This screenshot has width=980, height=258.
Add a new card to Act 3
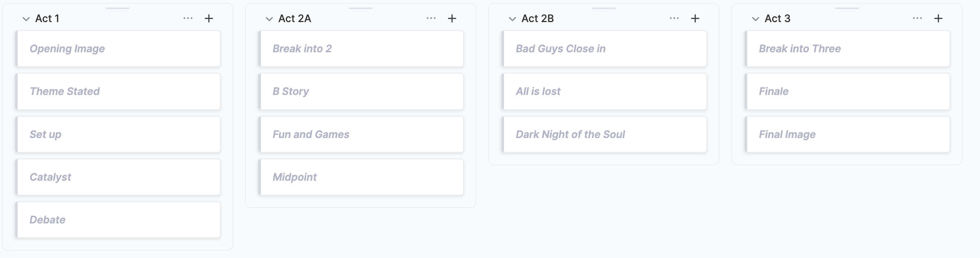tap(938, 18)
